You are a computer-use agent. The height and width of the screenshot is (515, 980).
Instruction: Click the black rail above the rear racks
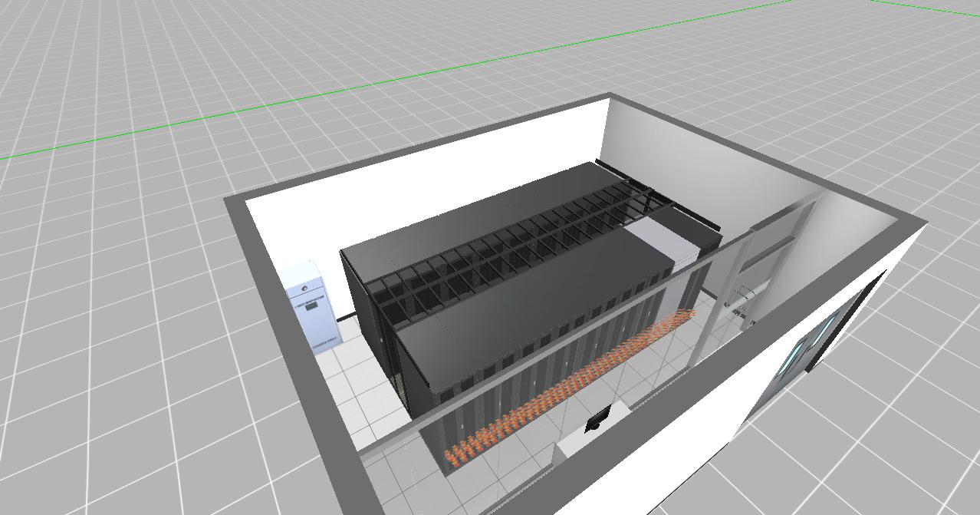tap(659, 192)
